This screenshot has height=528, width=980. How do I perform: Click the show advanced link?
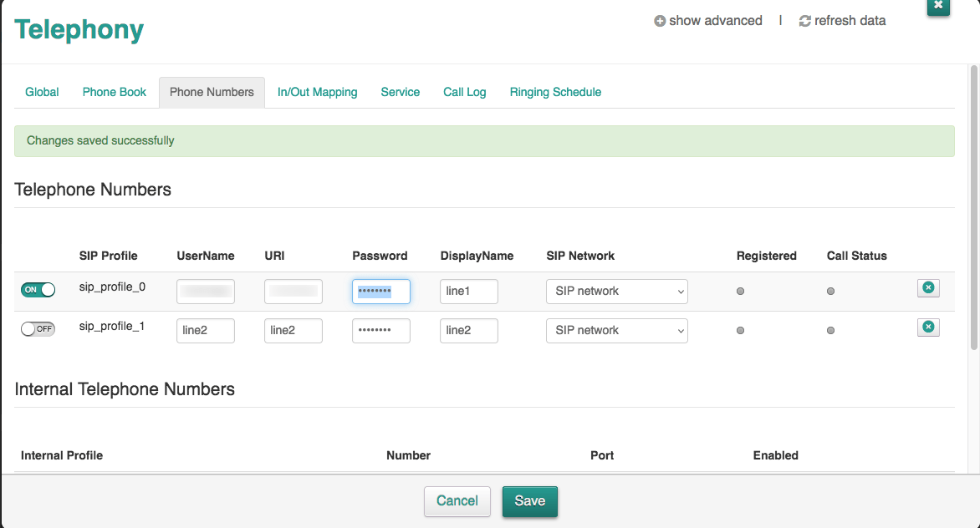pyautogui.click(x=716, y=21)
